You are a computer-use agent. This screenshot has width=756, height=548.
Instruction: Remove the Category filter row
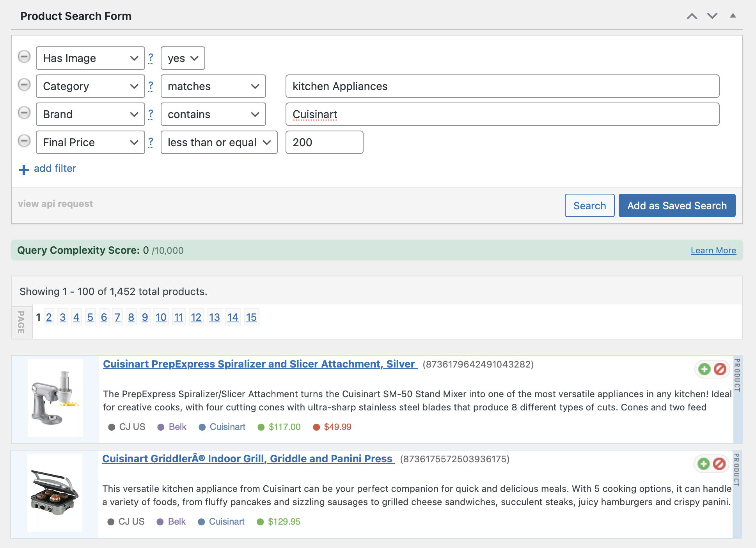tap(24, 85)
